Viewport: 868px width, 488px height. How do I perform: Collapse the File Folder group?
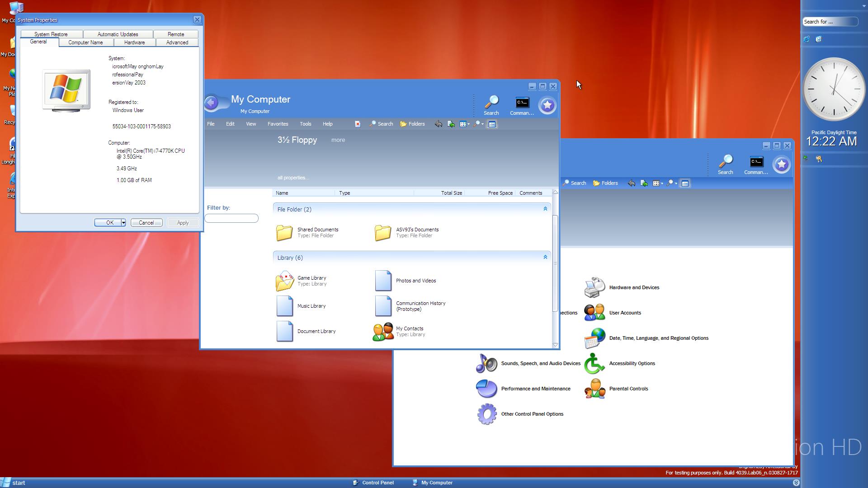pos(545,209)
